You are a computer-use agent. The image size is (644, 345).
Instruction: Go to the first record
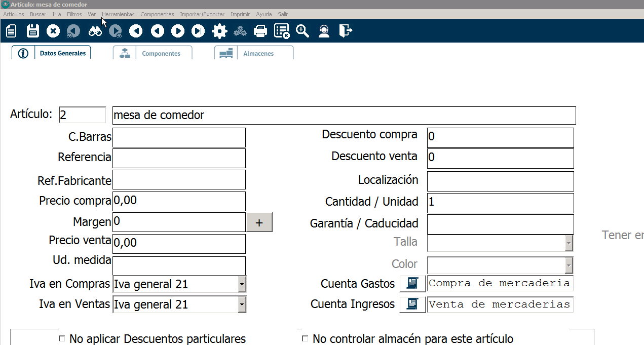click(135, 31)
